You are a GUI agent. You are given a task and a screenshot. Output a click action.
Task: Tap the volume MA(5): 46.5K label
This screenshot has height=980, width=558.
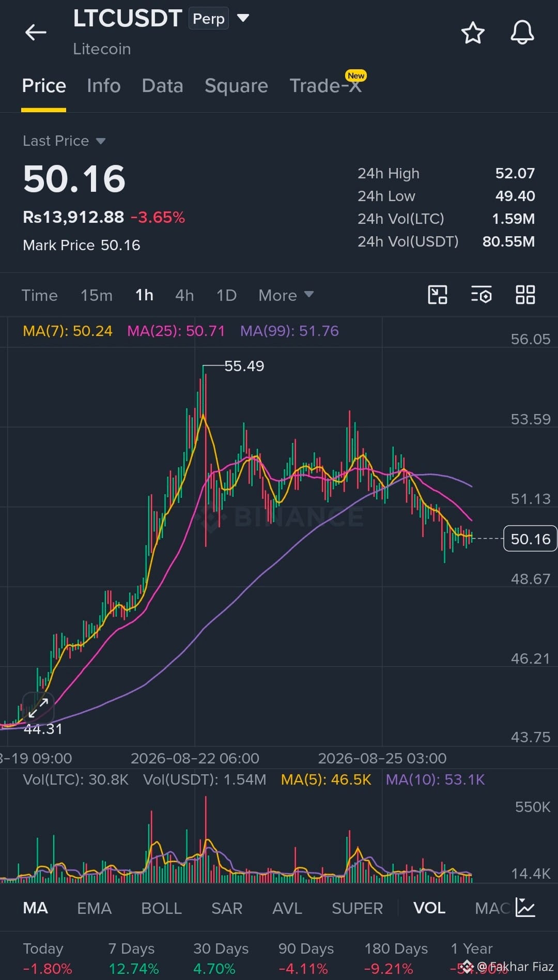click(326, 779)
